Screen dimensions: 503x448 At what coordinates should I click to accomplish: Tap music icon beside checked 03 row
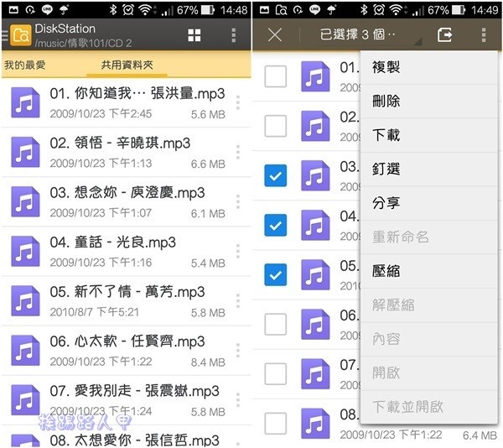tap(315, 175)
